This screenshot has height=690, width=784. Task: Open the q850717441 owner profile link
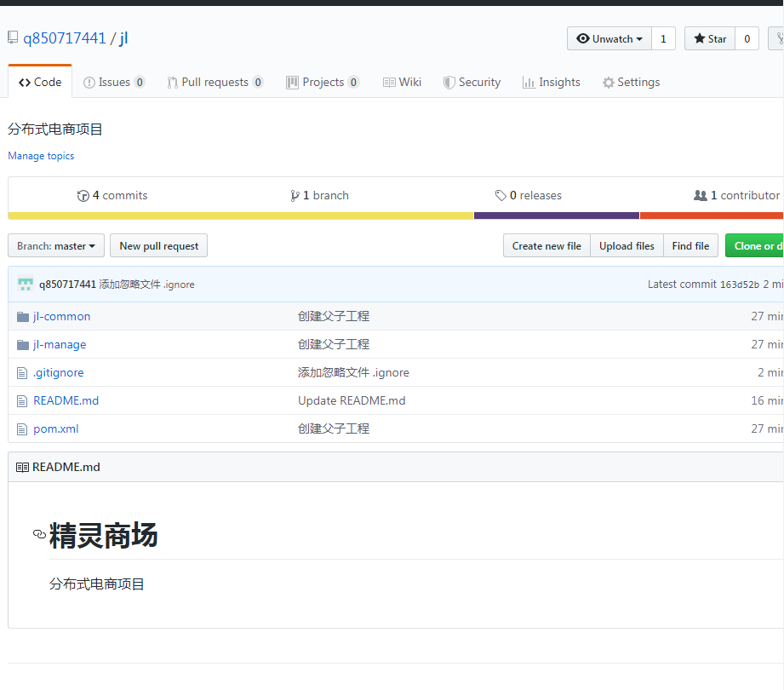[x=65, y=38]
